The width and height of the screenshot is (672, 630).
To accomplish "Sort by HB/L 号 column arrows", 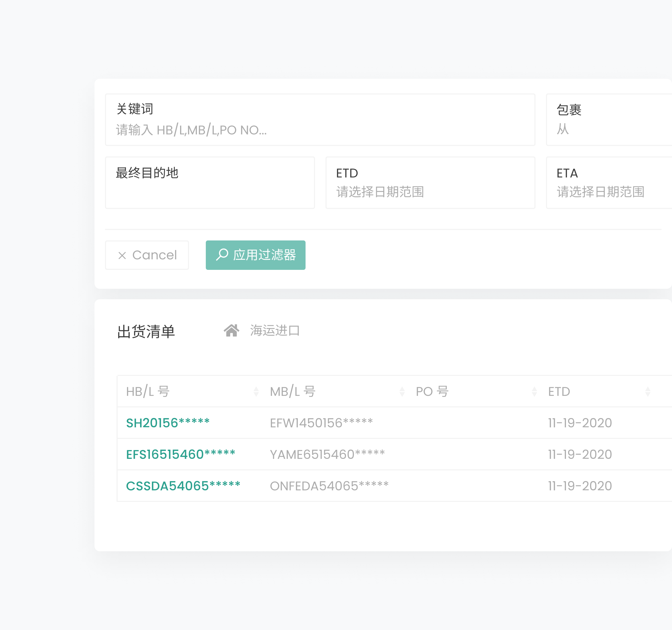I will point(256,391).
